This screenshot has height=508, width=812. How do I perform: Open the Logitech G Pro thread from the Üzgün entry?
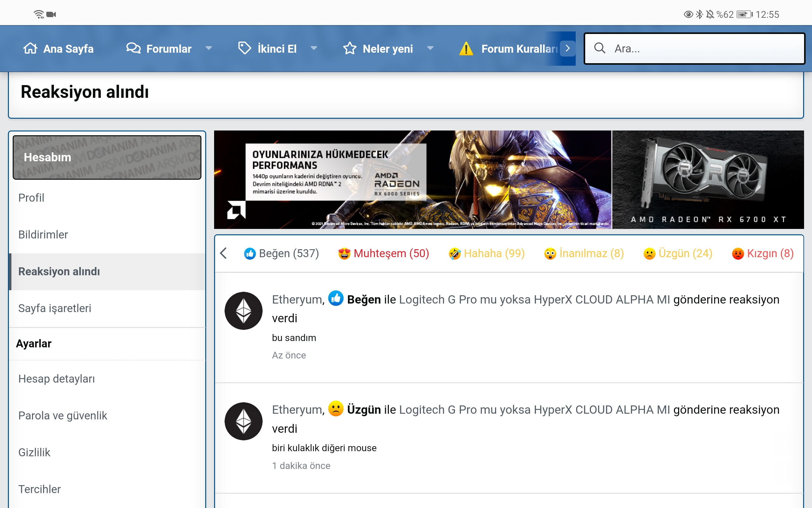(534, 410)
